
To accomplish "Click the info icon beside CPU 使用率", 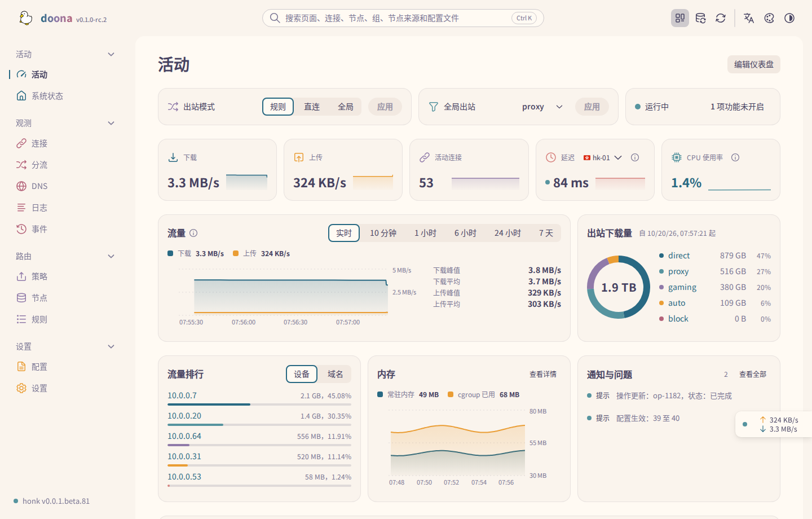I will click(735, 157).
